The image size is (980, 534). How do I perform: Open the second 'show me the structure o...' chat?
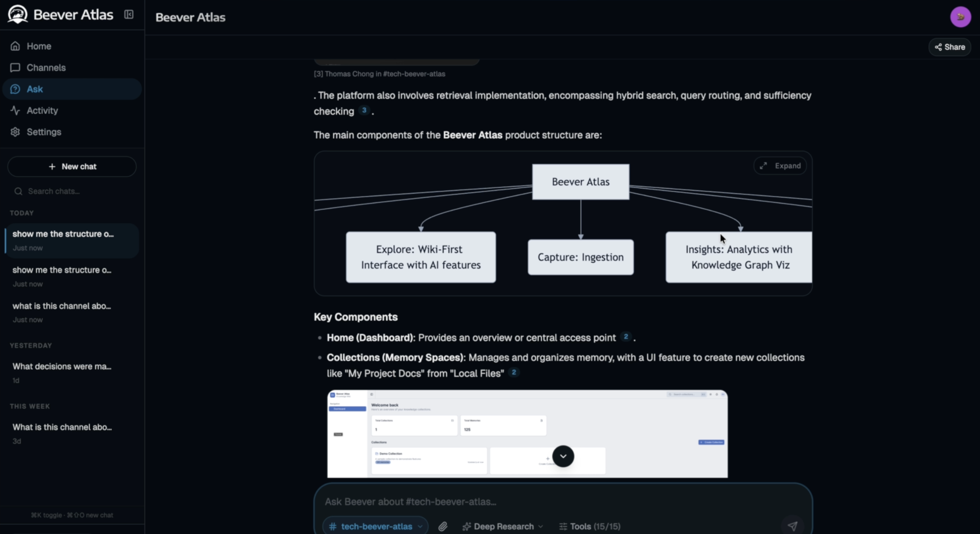pyautogui.click(x=72, y=277)
